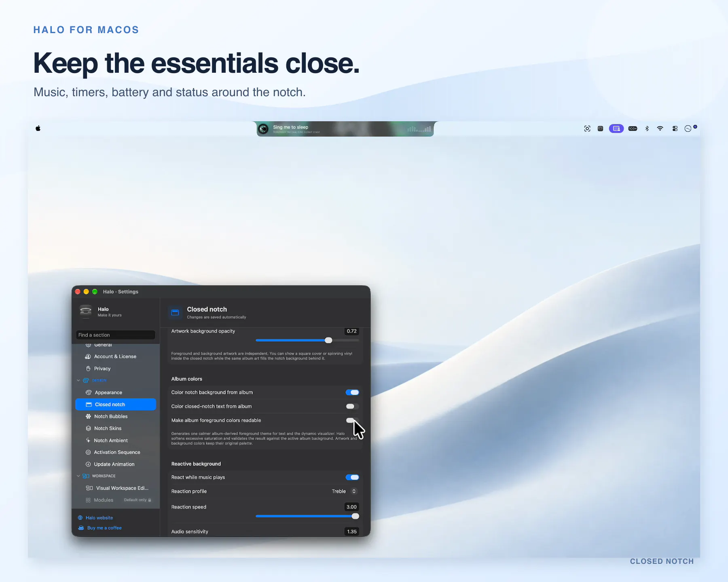Go to Update Animation section

(x=116, y=464)
